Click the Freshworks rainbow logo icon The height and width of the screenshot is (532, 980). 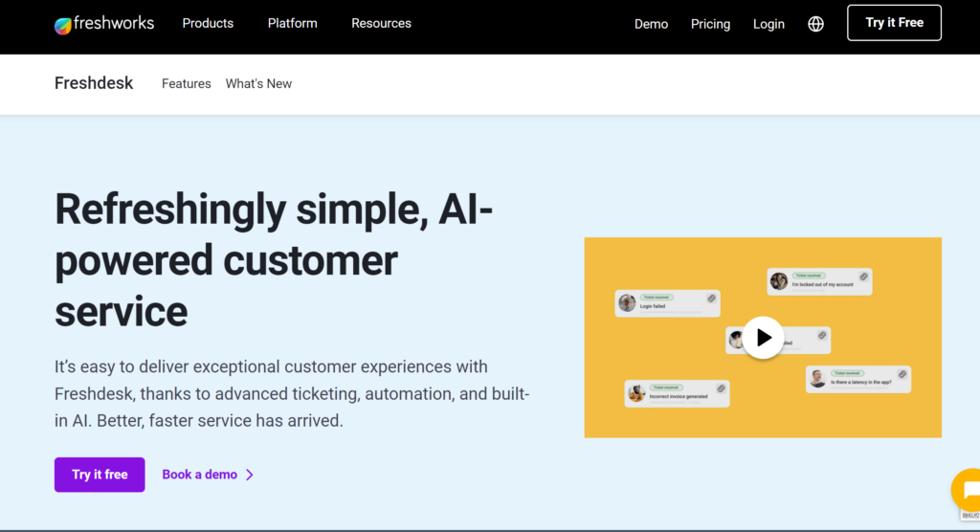coord(63,25)
